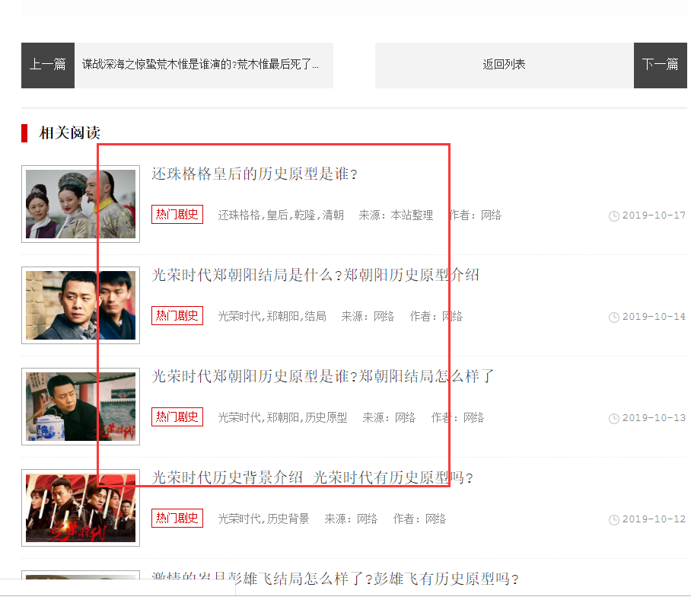Click 热门剧史 tag on 还珠格格 article
This screenshot has height=616, width=691.
click(x=177, y=214)
